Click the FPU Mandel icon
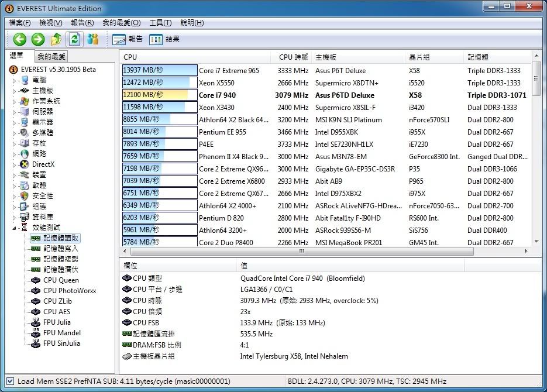 click(x=36, y=333)
